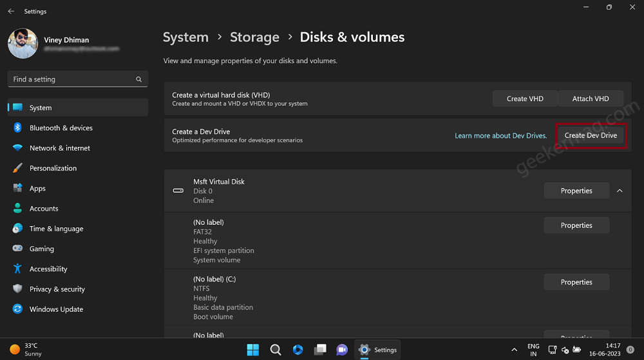This screenshot has height=360, width=644.
Task: Switch ENG IN input language
Action: 533,350
